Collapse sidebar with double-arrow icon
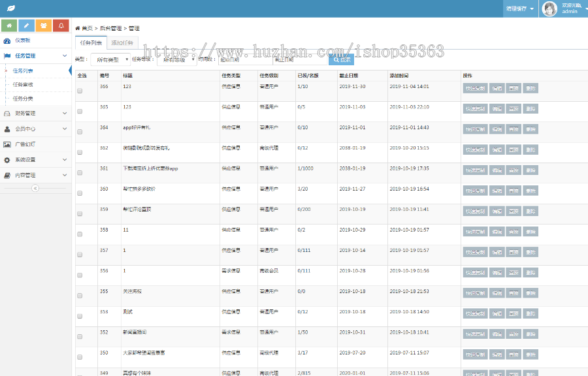Screen dimensions: 588x376 click(35, 188)
